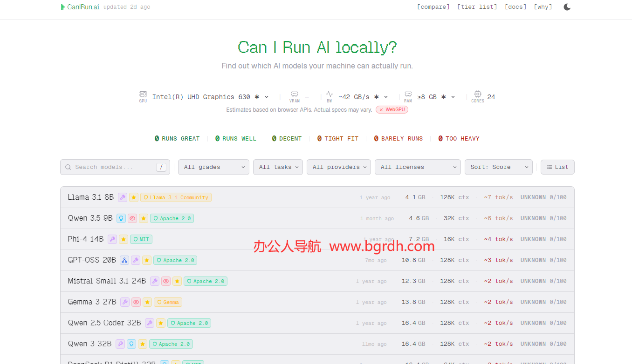Click the wrench icon on Mistral Small 3.1 24B
The image size is (632, 364).
click(155, 281)
